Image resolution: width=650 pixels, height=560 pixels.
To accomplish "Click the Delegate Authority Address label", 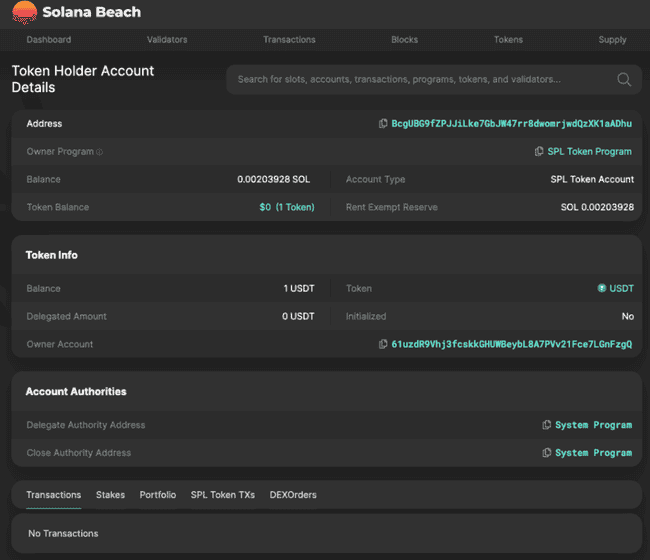I will 86,425.
